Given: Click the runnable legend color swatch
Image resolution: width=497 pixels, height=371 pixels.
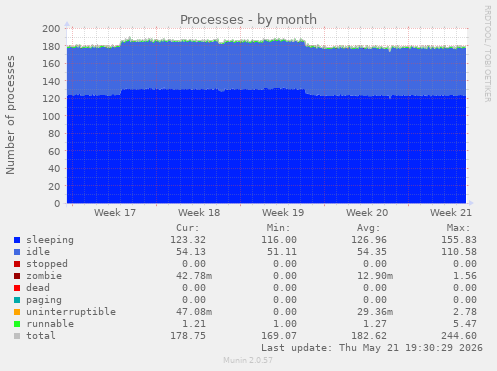Looking at the screenshot, I should click(x=17, y=324).
